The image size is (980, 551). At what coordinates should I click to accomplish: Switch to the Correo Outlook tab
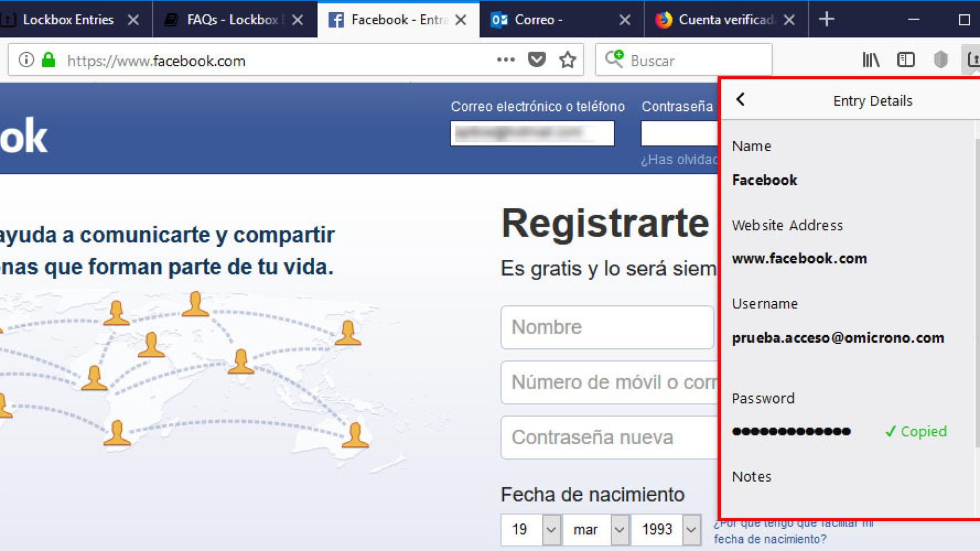click(x=538, y=20)
